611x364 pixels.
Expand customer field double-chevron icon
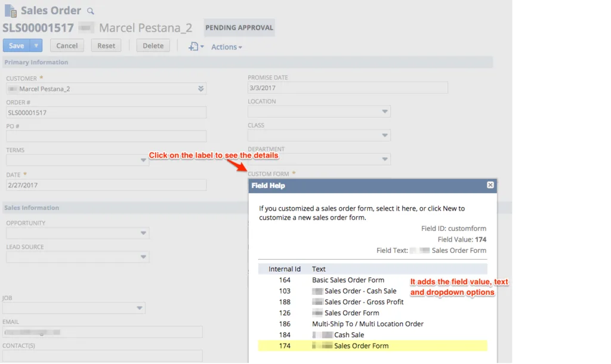click(200, 89)
